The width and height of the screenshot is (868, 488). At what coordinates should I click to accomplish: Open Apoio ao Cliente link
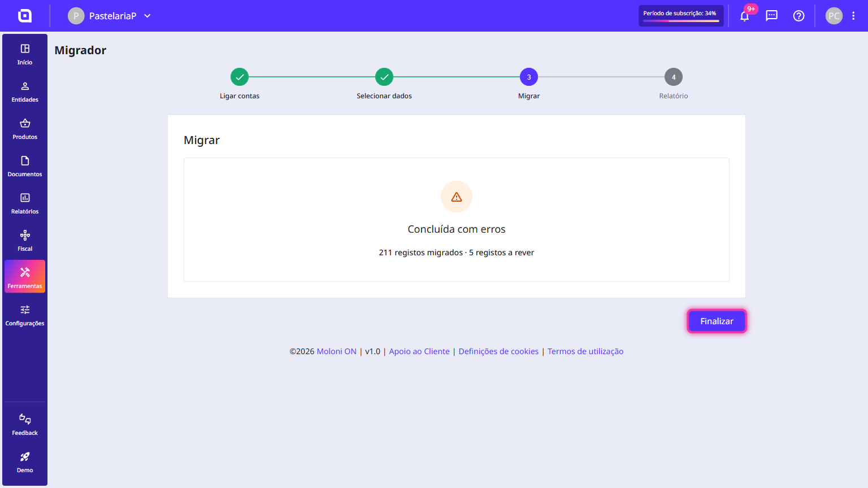(419, 351)
